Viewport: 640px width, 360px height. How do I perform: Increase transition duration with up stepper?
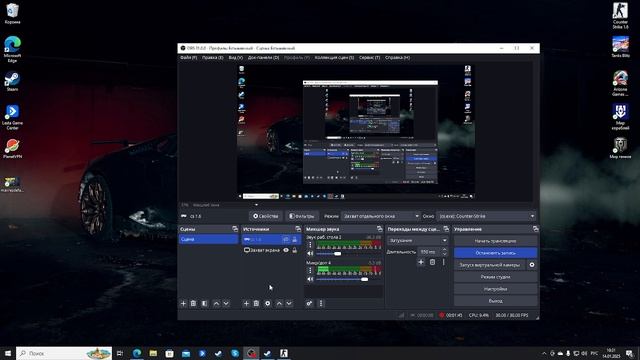pyautogui.click(x=444, y=250)
